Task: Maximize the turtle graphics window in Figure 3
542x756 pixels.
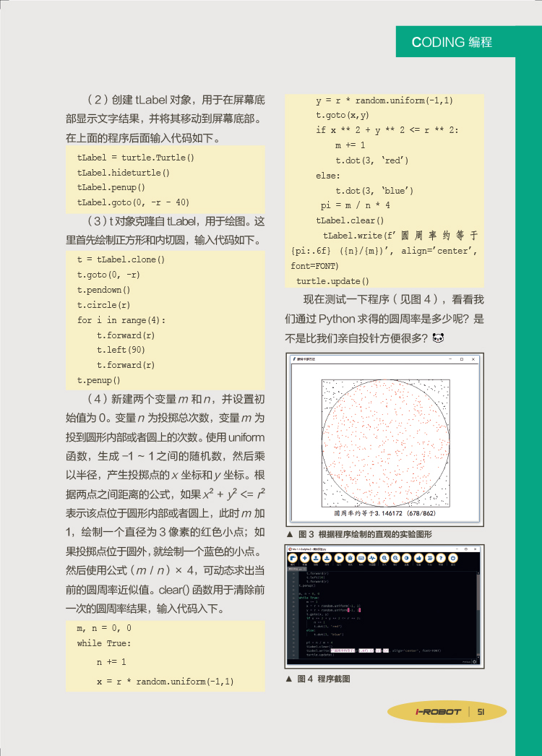Action: pyautogui.click(x=461, y=358)
